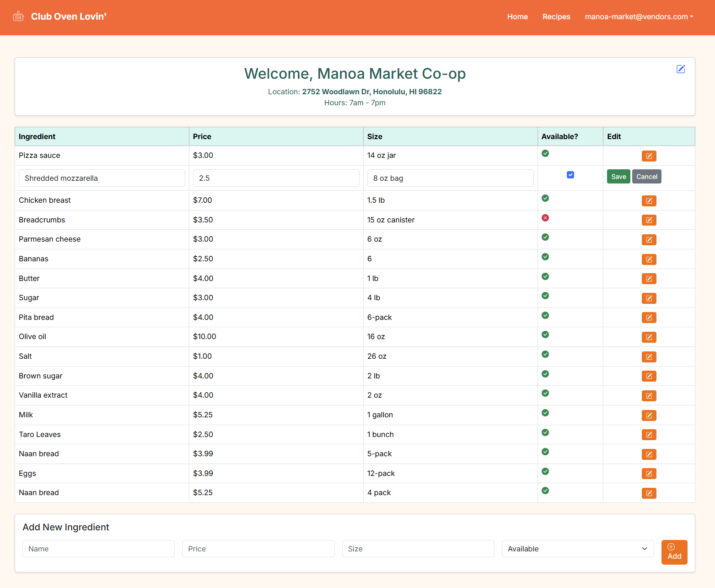
Task: Edit the Chicken breast row
Action: [x=649, y=201]
